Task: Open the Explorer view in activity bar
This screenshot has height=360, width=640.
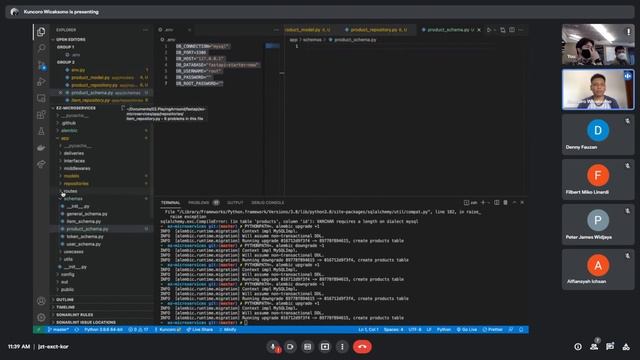Action: click(x=41, y=32)
